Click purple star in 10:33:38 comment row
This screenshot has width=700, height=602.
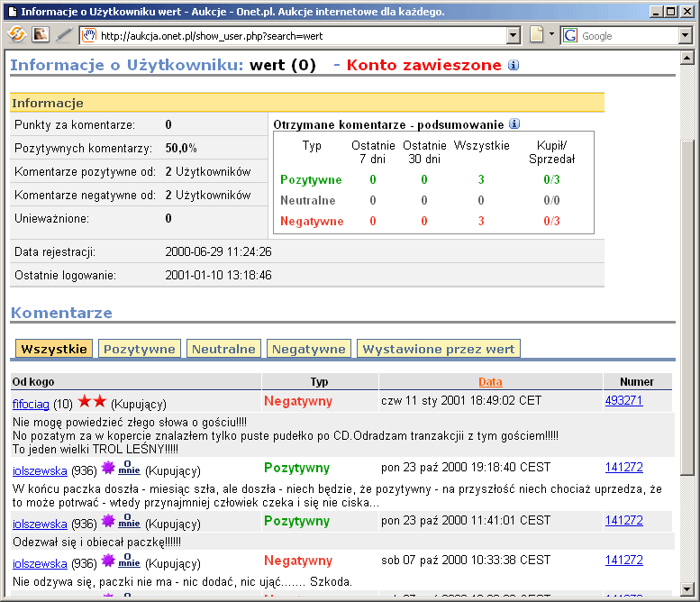[108, 560]
